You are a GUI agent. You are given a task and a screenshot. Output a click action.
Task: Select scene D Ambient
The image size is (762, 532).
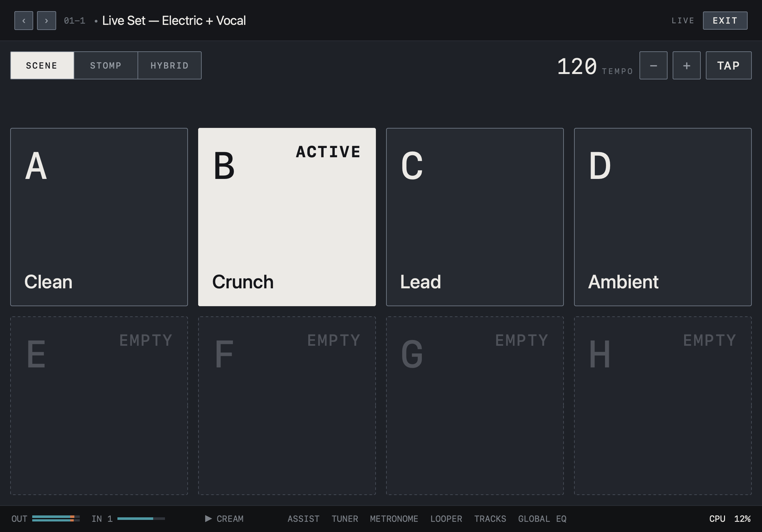[x=662, y=217]
